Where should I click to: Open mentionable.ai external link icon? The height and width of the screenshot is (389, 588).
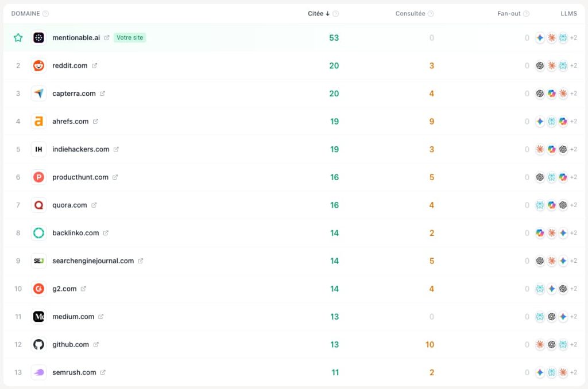point(106,37)
